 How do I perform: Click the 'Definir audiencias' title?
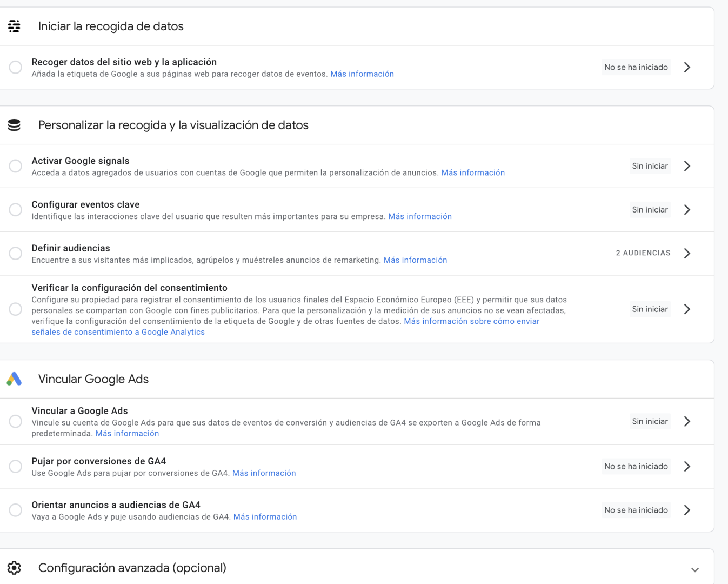[71, 248]
